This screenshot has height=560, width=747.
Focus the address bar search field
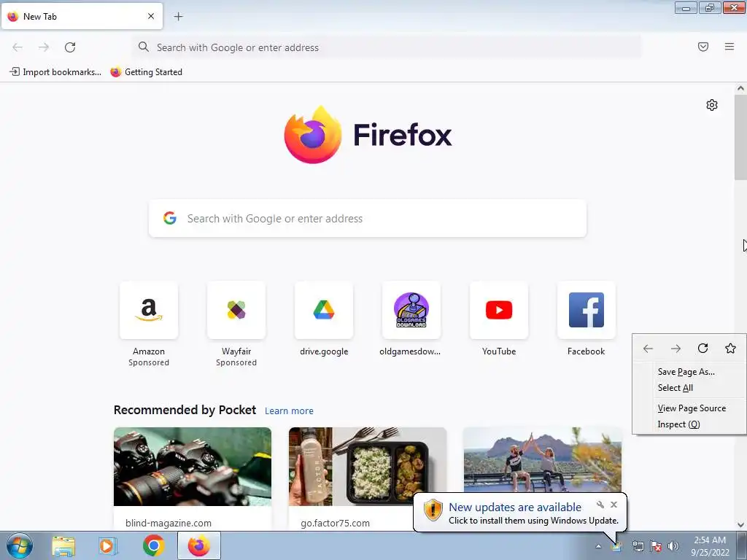pos(387,47)
